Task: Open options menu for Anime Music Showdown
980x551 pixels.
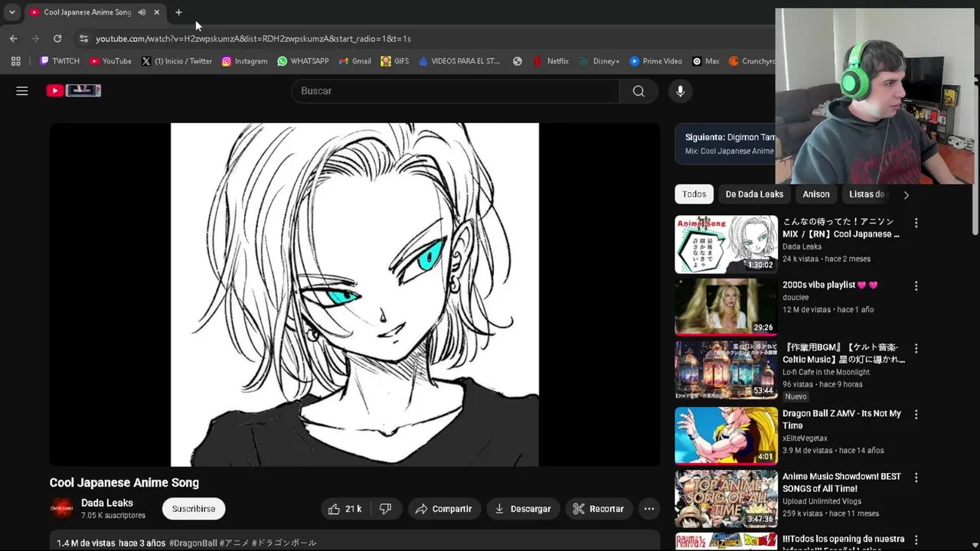Action: point(916,478)
